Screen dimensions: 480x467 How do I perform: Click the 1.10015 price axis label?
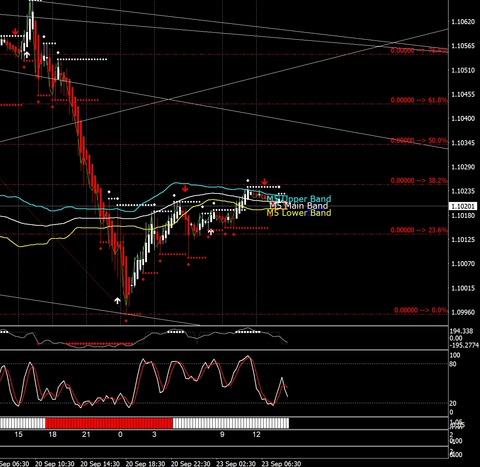tap(463, 288)
